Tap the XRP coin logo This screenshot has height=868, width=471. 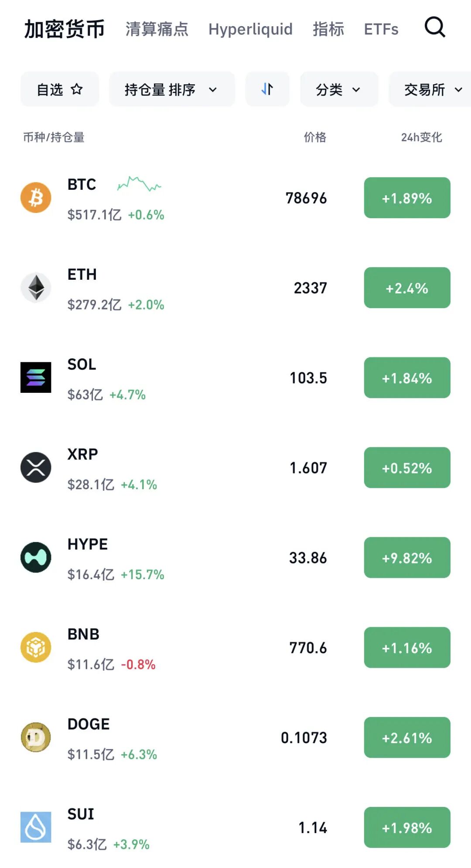coord(36,467)
